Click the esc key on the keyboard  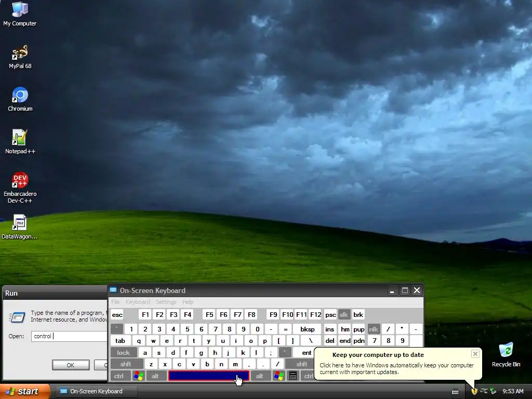pos(117,314)
